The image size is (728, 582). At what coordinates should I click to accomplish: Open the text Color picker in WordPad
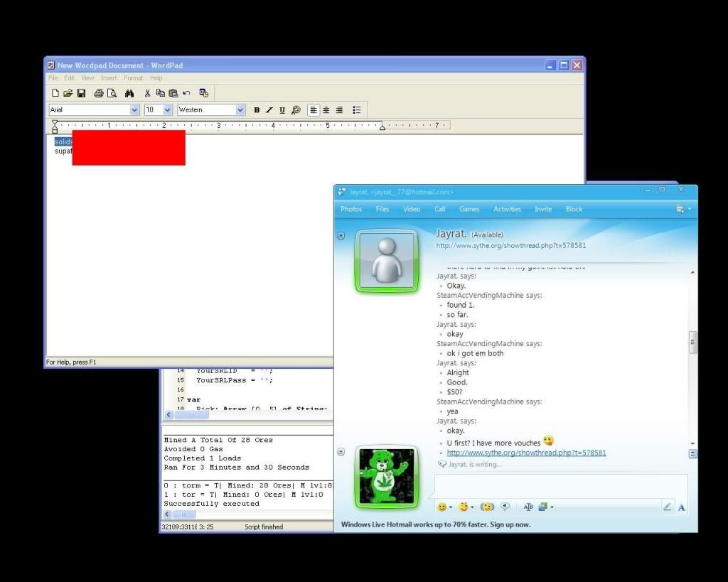pyautogui.click(x=296, y=110)
